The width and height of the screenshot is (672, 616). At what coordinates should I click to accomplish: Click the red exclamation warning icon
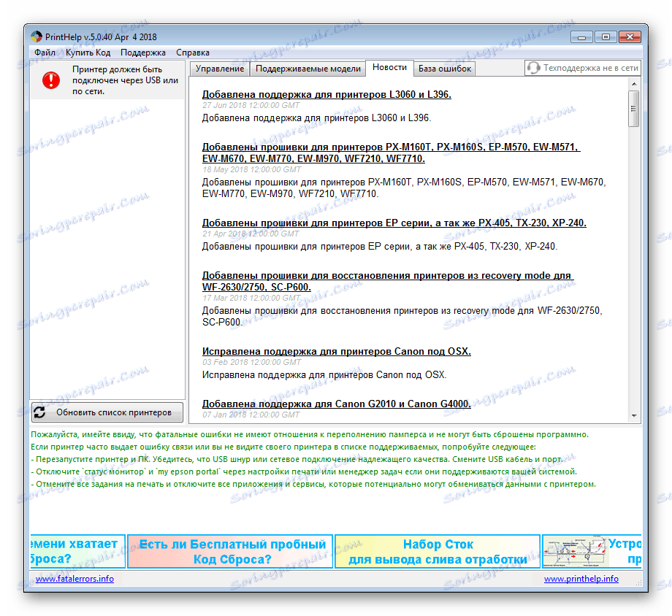[x=51, y=80]
